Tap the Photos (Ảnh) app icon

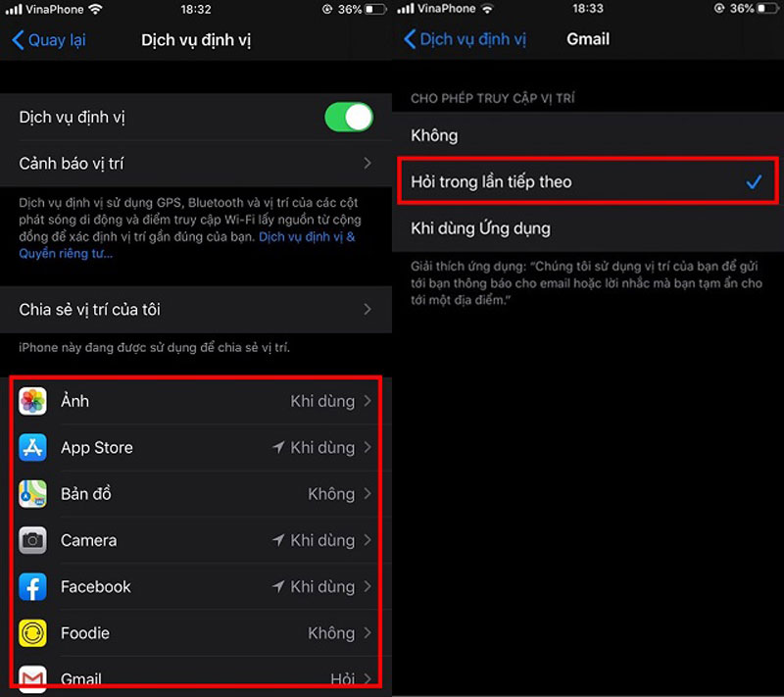[x=32, y=401]
